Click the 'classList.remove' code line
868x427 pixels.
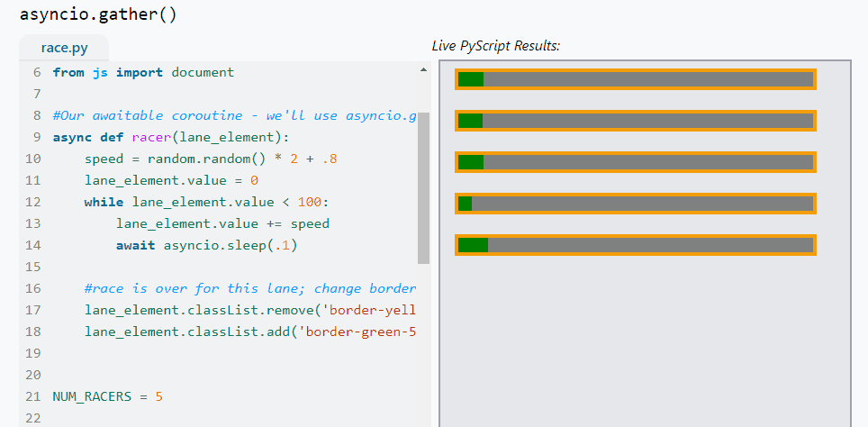(249, 310)
